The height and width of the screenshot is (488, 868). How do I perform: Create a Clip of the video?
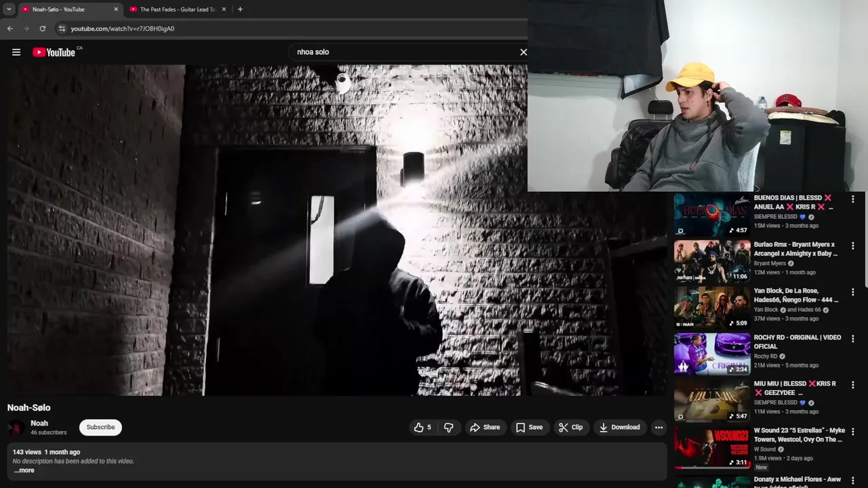pos(570,427)
